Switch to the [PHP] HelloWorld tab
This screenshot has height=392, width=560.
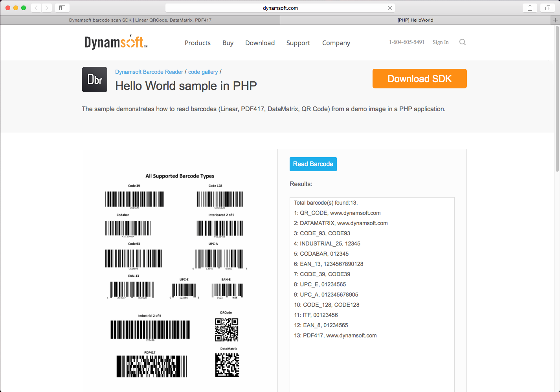pyautogui.click(x=415, y=20)
